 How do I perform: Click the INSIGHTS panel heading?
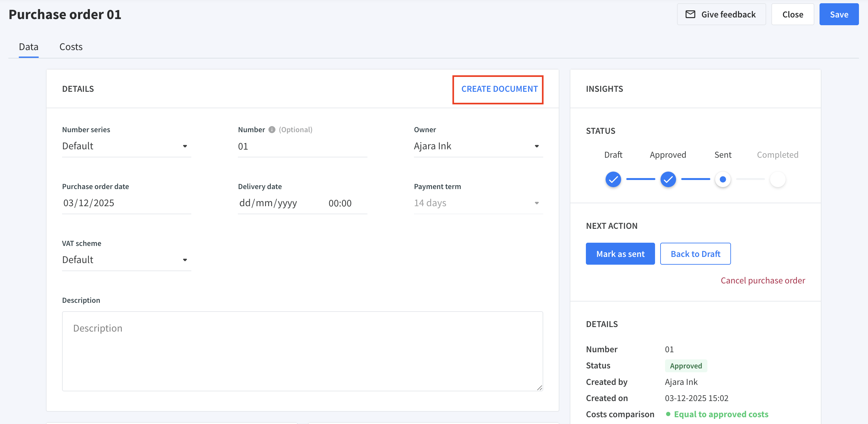(x=604, y=89)
